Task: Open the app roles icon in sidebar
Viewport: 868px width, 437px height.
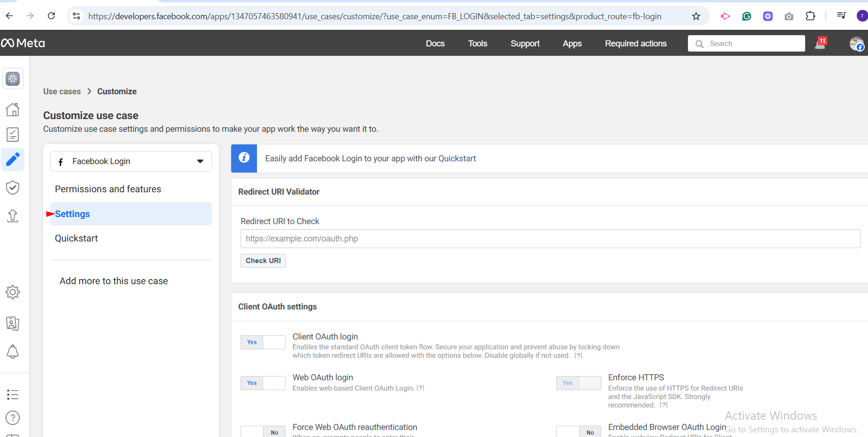Action: (x=13, y=323)
